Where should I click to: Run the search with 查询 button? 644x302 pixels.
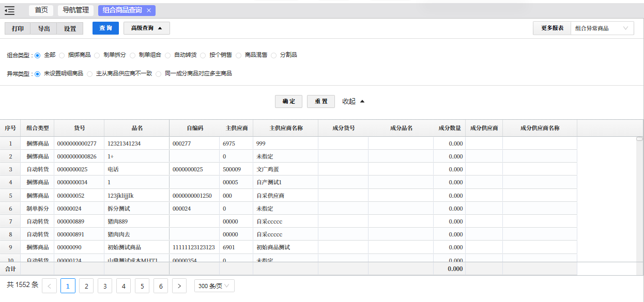point(106,28)
